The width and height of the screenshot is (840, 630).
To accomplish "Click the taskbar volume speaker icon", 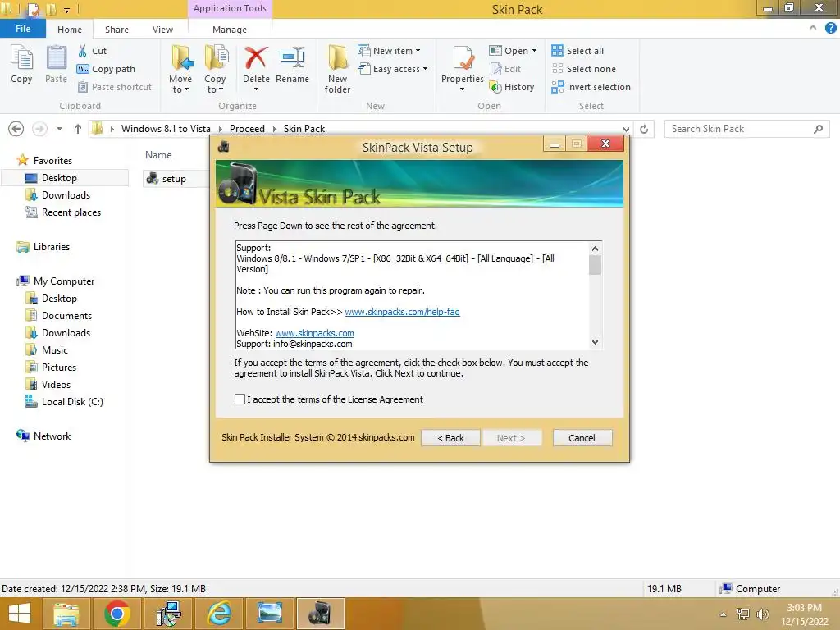I will point(763,614).
